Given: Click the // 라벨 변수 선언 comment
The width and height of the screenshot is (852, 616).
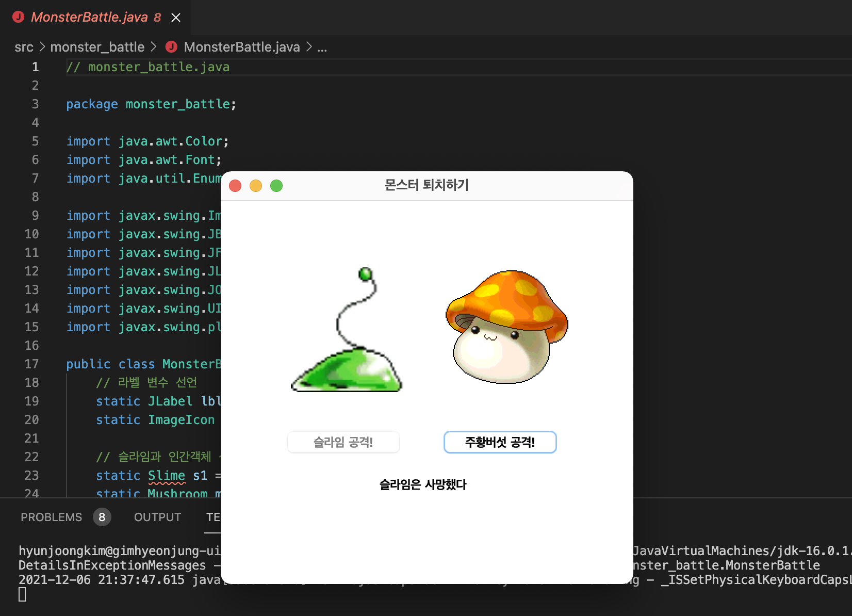Looking at the screenshot, I should tap(146, 383).
